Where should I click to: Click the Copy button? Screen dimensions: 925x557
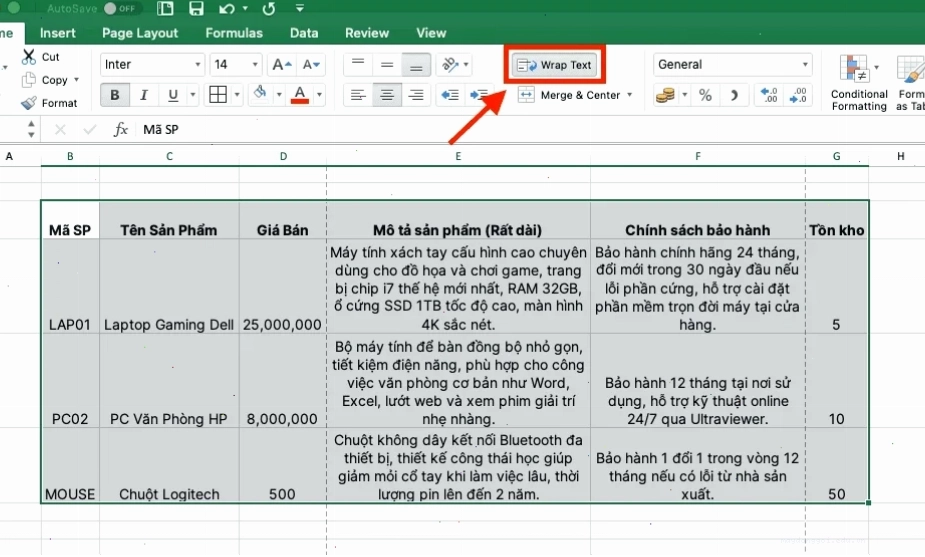(x=45, y=80)
